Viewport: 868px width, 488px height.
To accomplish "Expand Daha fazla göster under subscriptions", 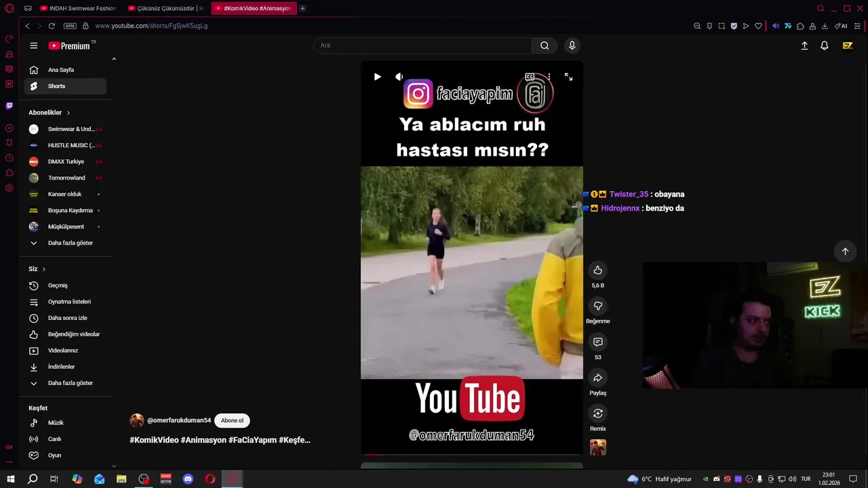I will pos(65,243).
